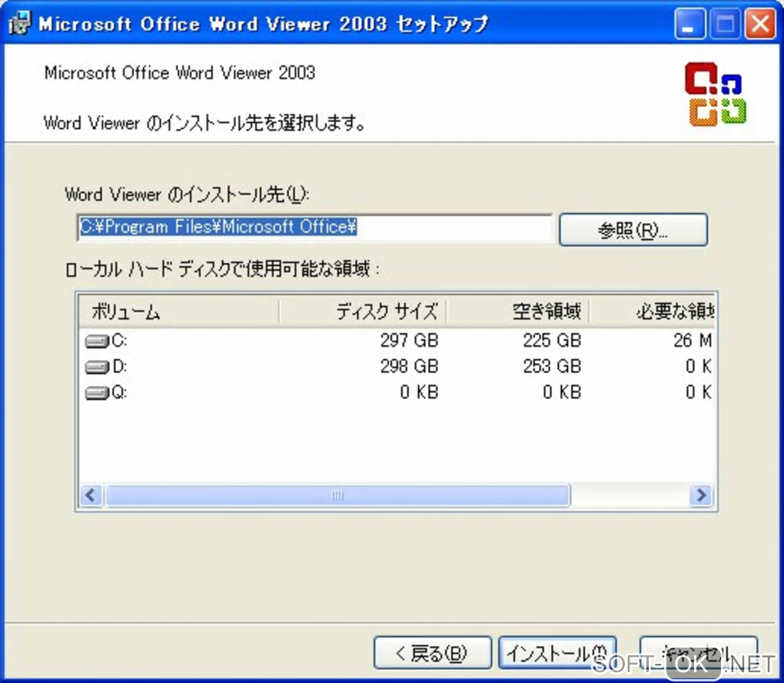
Task: Click the install path input field
Action: pyautogui.click(x=314, y=228)
